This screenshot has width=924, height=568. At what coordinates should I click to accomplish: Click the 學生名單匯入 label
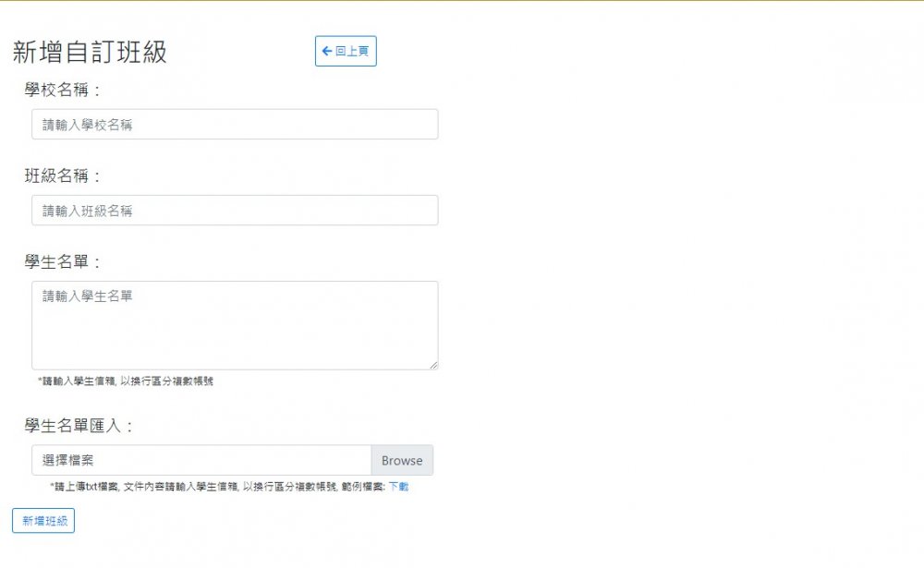tap(80, 426)
